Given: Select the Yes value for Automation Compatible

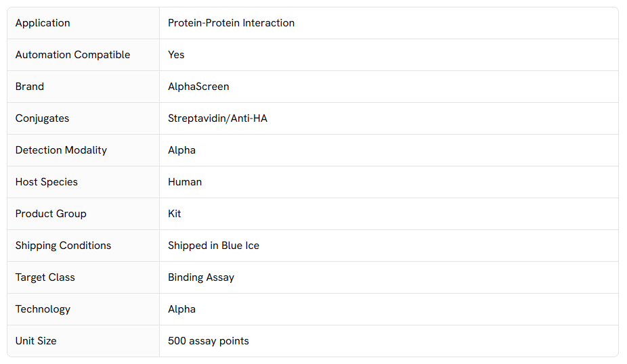Looking at the screenshot, I should click(176, 55).
